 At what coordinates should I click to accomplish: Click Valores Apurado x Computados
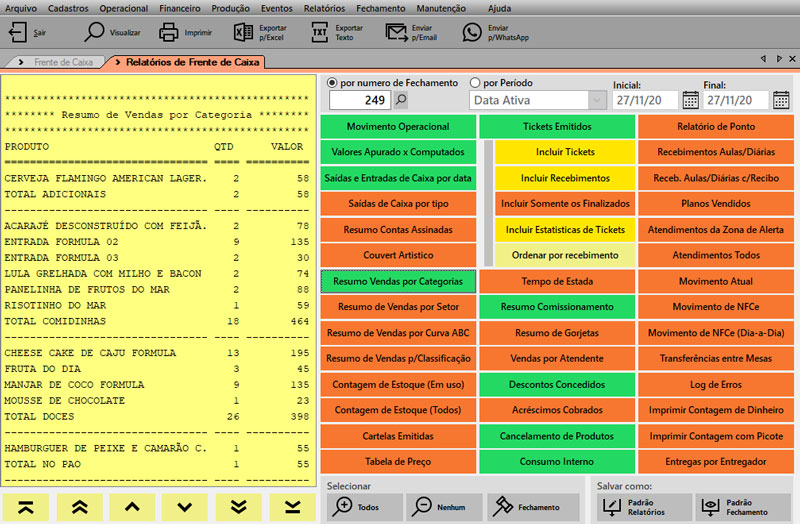click(398, 152)
